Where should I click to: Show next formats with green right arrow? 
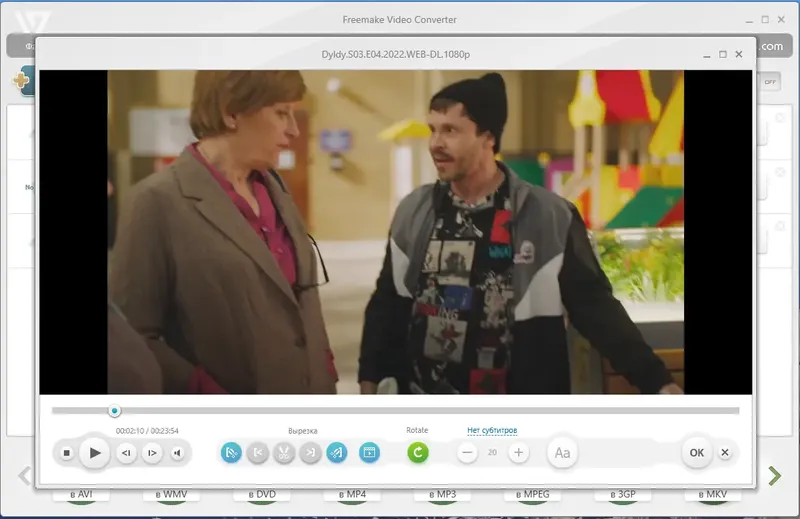coord(774,476)
